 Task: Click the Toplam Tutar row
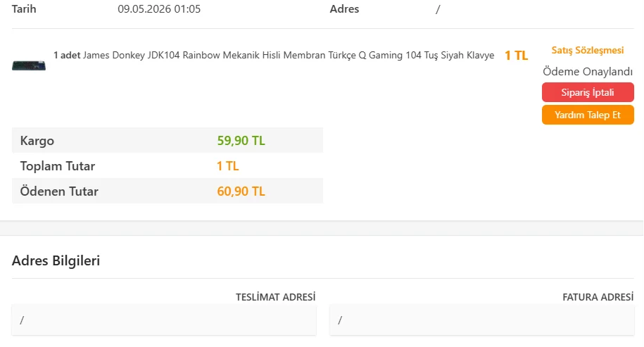click(x=168, y=166)
